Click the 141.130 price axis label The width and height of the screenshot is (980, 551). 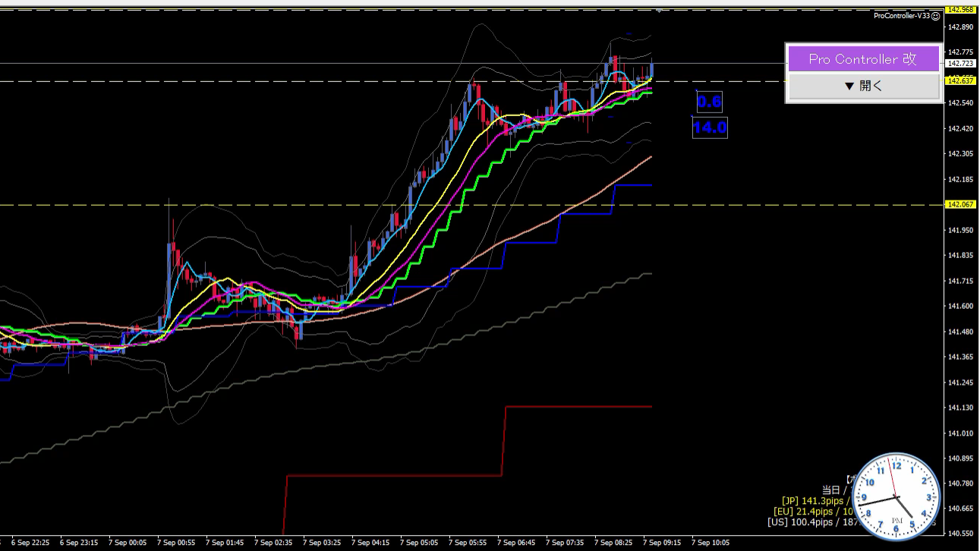(960, 408)
